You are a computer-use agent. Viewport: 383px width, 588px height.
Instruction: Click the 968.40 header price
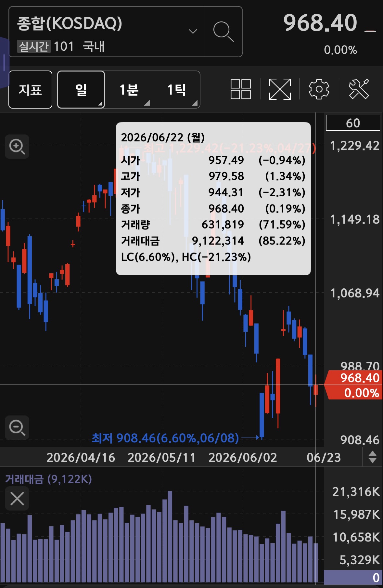pos(320,23)
